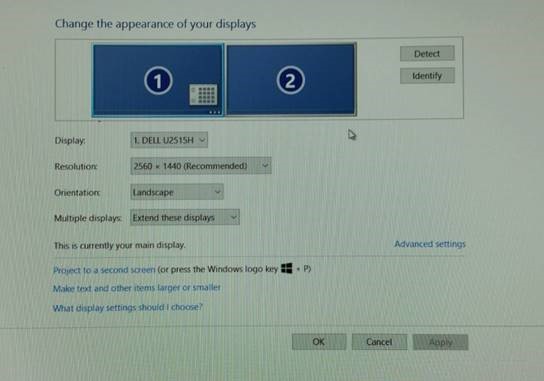
Task: Open Advanced settings link
Action: pos(430,244)
